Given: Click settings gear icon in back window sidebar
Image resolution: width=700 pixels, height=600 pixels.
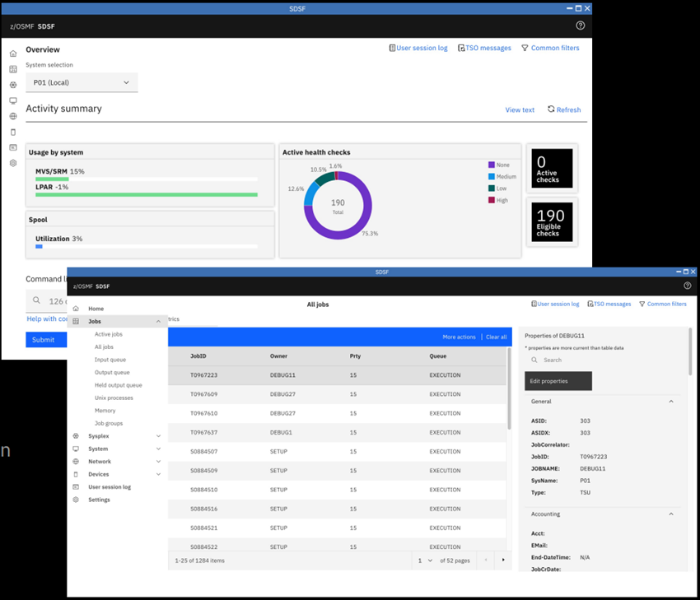Looking at the screenshot, I should pos(13,163).
